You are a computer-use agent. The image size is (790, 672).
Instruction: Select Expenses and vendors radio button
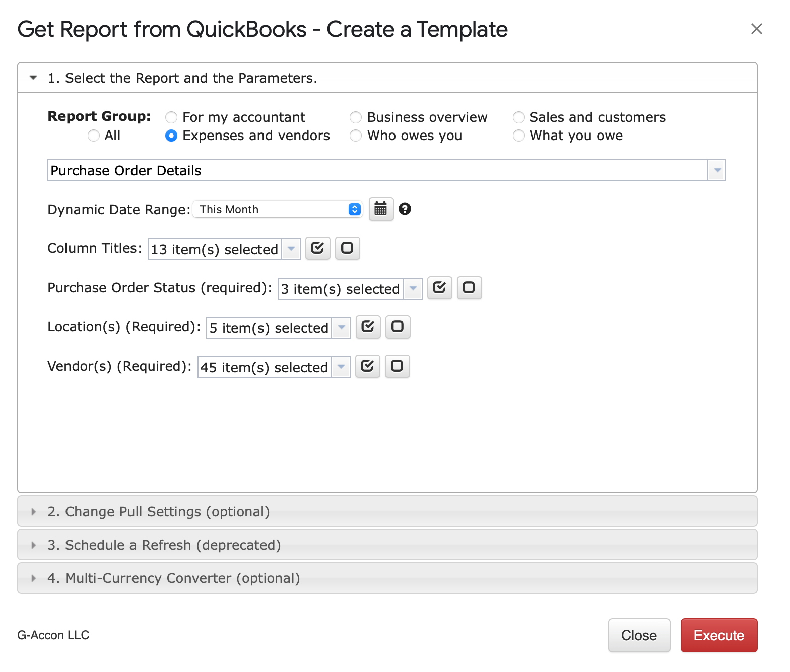(171, 136)
